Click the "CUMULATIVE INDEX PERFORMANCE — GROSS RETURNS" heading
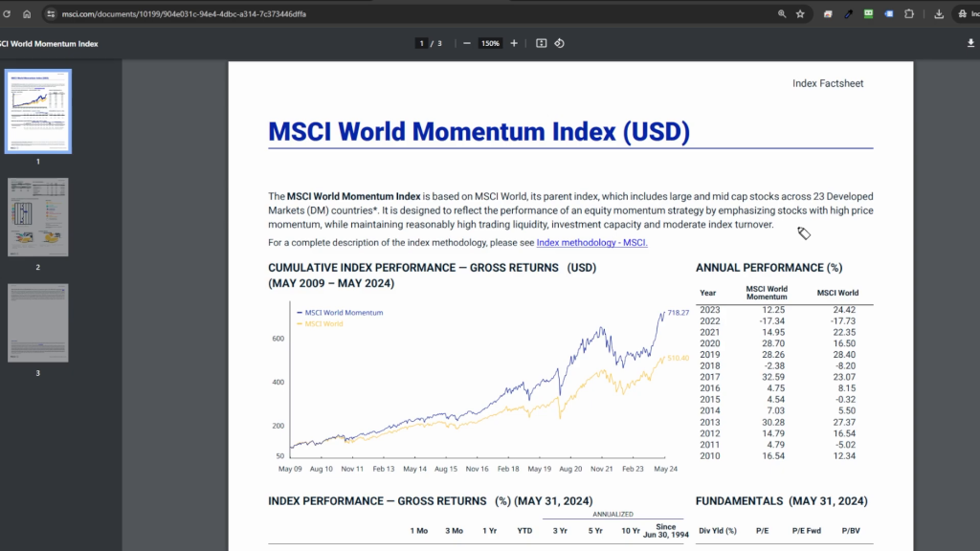Viewport: 980px width, 551px height. [413, 268]
